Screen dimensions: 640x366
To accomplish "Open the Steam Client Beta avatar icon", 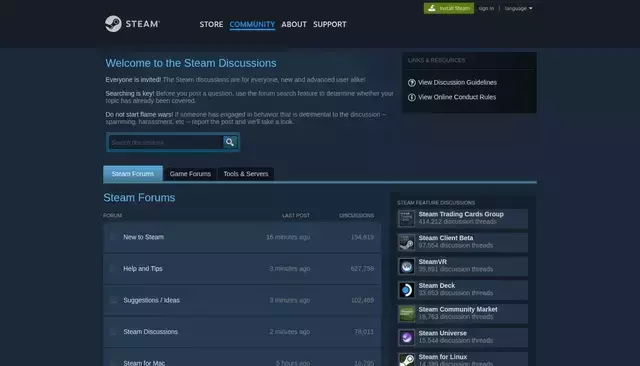I will pos(406,242).
